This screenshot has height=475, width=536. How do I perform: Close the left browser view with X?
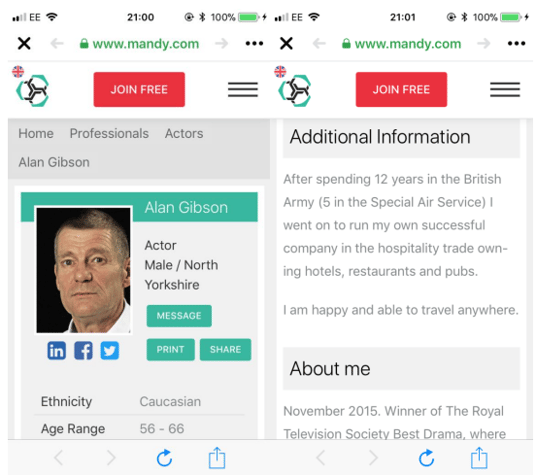tap(24, 43)
